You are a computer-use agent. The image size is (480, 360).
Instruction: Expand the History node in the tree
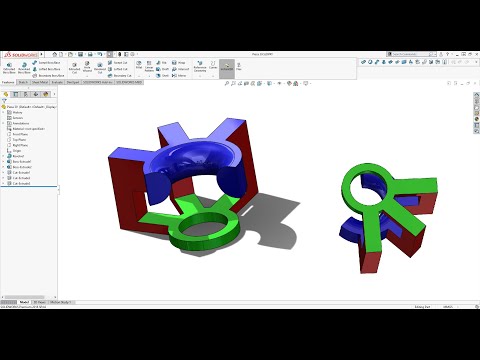[4, 113]
